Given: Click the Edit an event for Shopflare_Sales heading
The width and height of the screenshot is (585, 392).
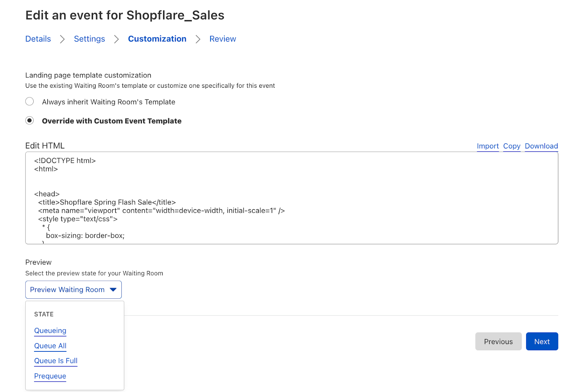Looking at the screenshot, I should point(125,15).
